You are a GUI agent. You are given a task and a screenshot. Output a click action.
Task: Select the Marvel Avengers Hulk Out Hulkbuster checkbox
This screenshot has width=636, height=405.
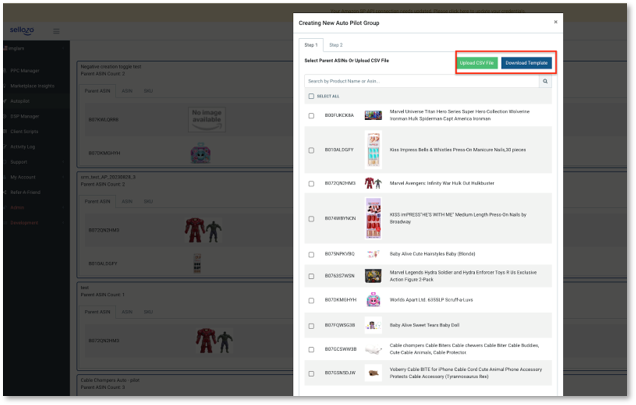pos(311,184)
